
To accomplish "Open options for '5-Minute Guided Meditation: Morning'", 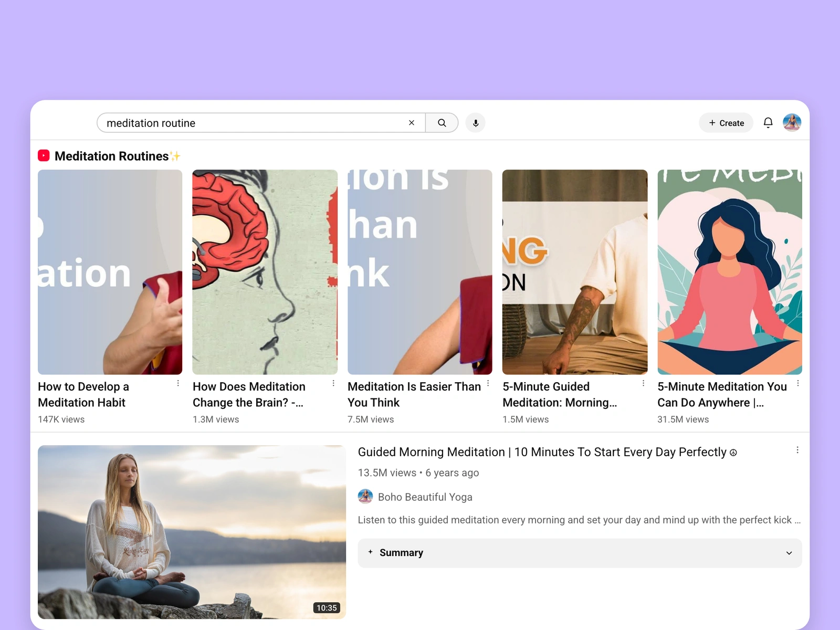I will coord(643,383).
